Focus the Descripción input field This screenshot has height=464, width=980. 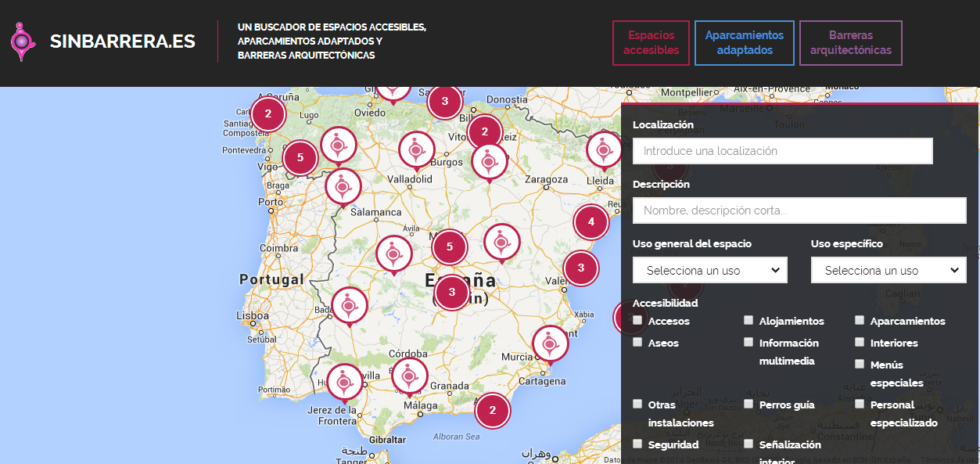point(799,210)
